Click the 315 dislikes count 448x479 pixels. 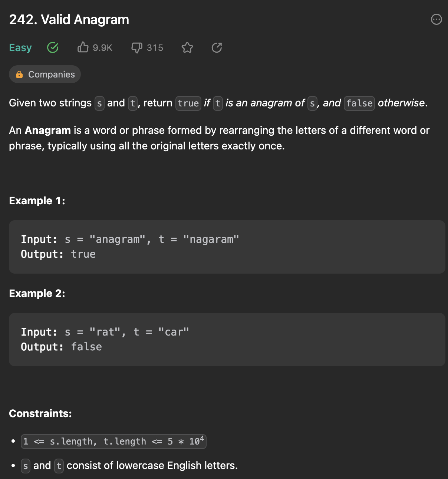click(155, 48)
